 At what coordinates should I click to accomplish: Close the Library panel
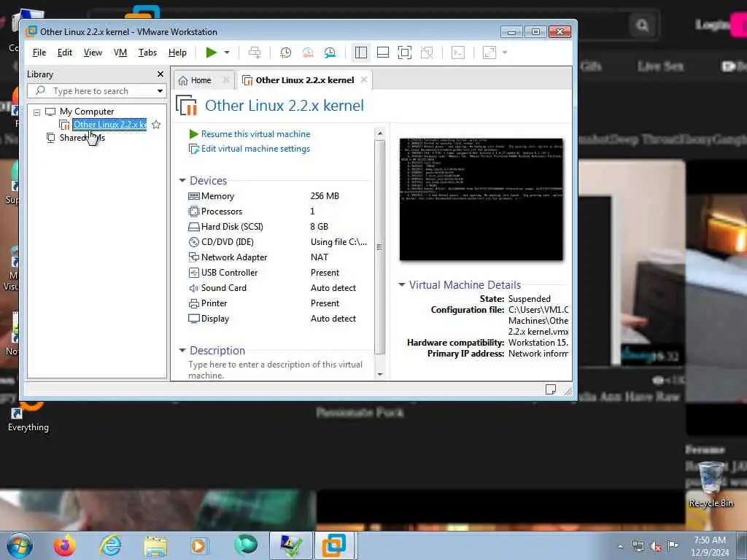pos(160,74)
